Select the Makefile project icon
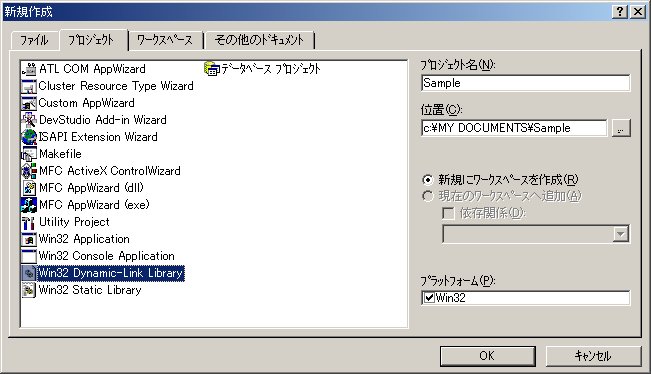Image resolution: width=651 pixels, height=374 pixels. tap(29, 154)
